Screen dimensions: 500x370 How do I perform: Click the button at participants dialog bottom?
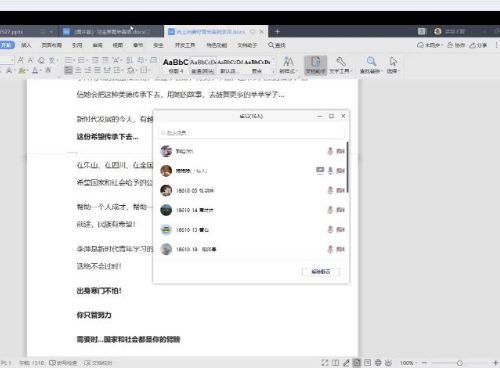(321, 272)
